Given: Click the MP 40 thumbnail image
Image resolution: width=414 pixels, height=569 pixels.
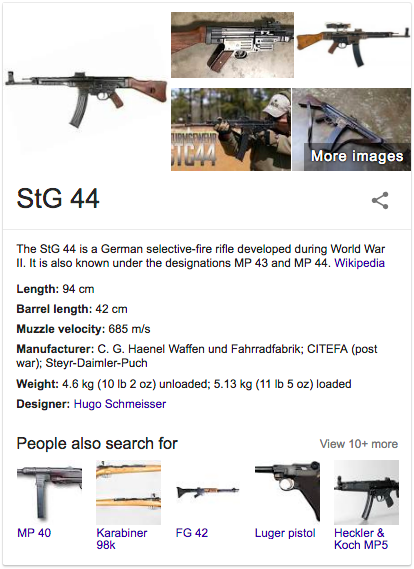Looking at the screenshot, I should 49,492.
